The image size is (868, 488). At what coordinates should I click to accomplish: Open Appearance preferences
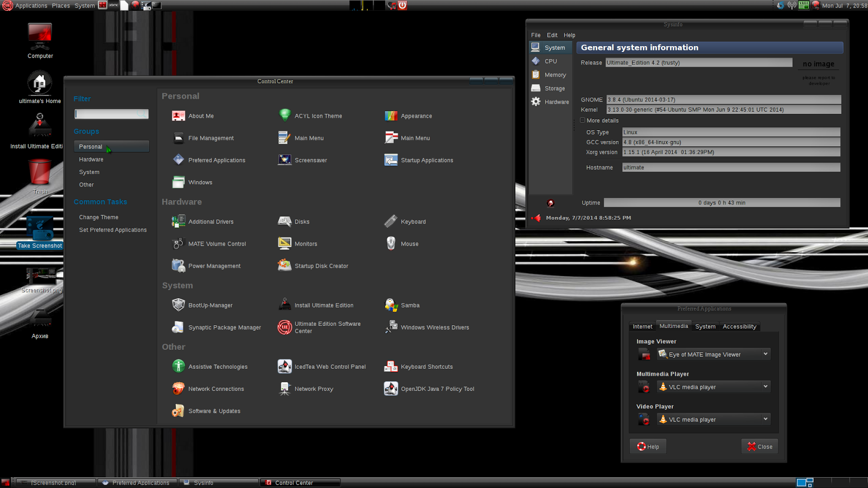click(x=409, y=116)
